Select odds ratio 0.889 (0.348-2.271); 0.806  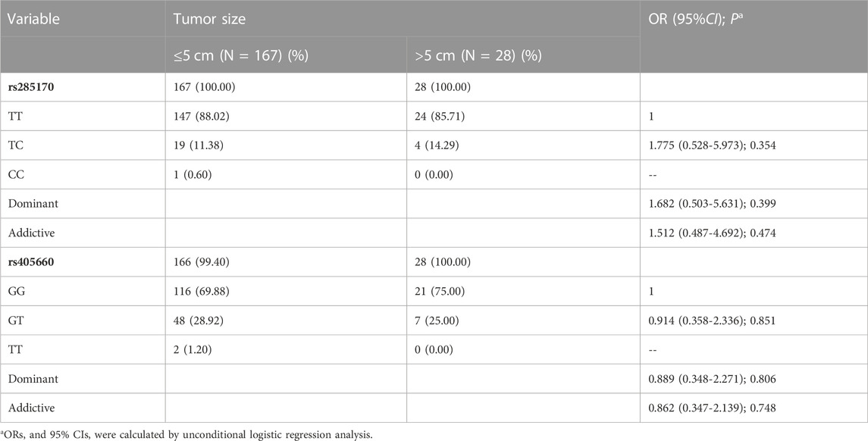[712, 379]
